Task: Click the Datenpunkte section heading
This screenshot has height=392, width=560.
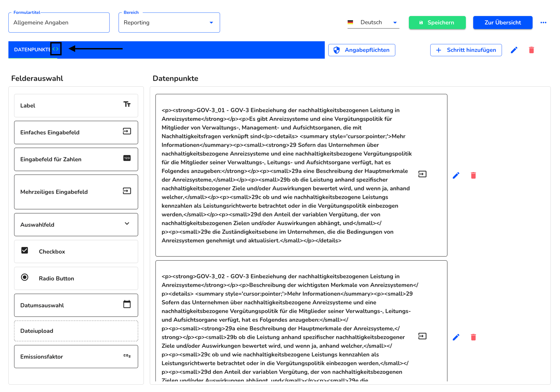Action: (175, 79)
